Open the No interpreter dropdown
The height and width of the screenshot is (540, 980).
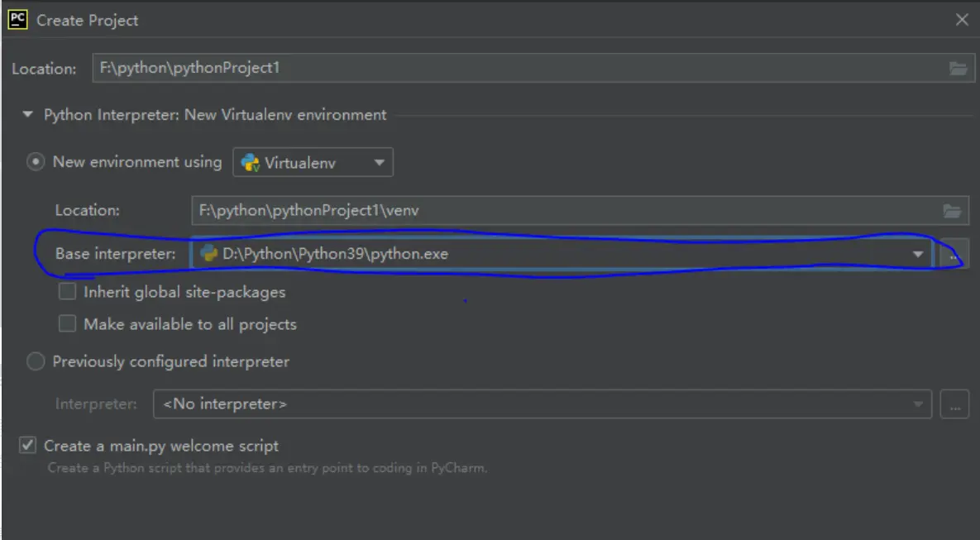point(543,404)
